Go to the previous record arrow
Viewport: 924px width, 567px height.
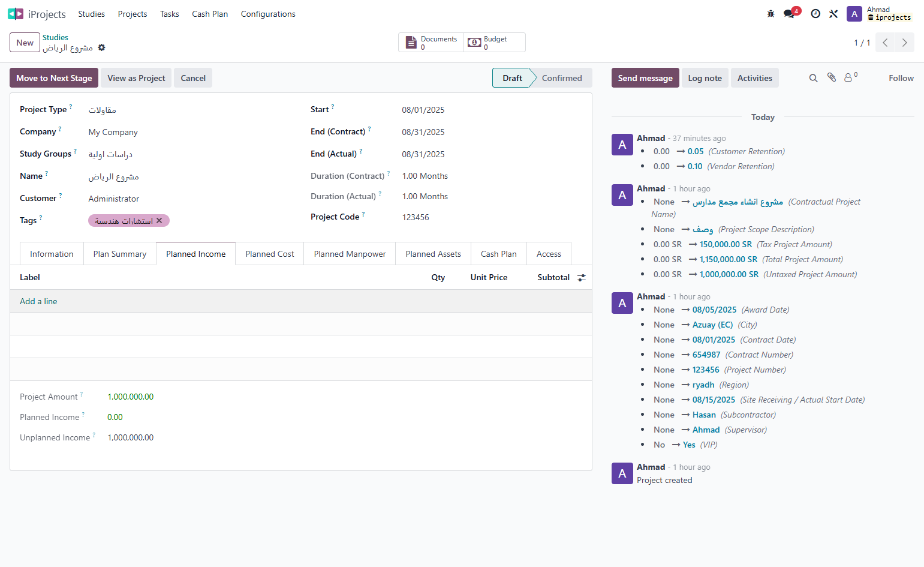[x=885, y=43]
